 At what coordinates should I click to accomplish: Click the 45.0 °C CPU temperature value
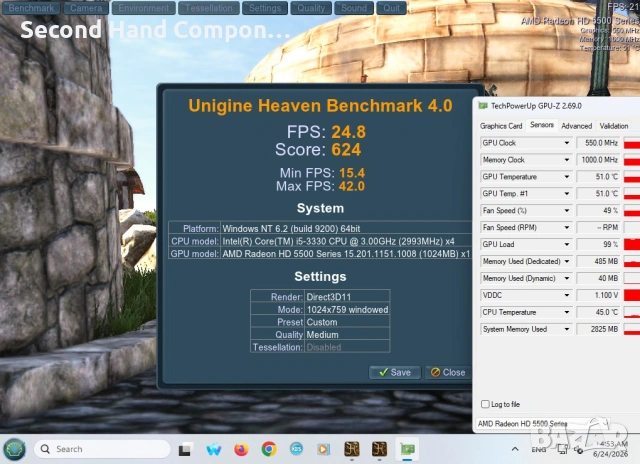click(597, 312)
